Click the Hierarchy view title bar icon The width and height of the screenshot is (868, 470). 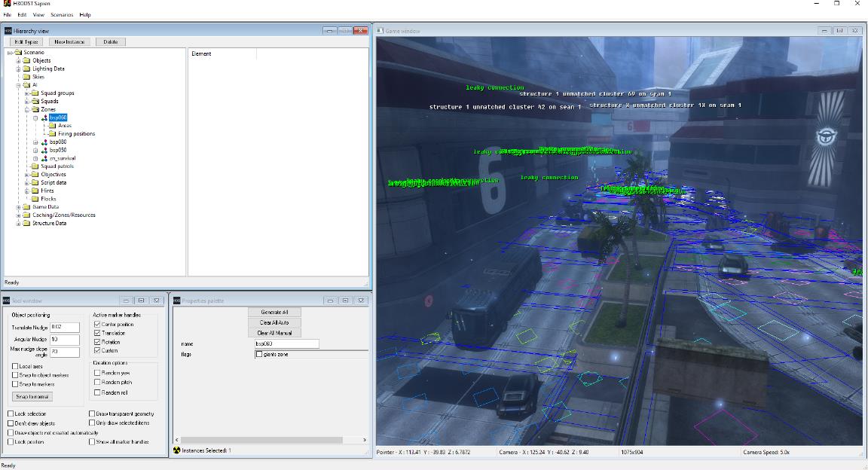point(8,31)
